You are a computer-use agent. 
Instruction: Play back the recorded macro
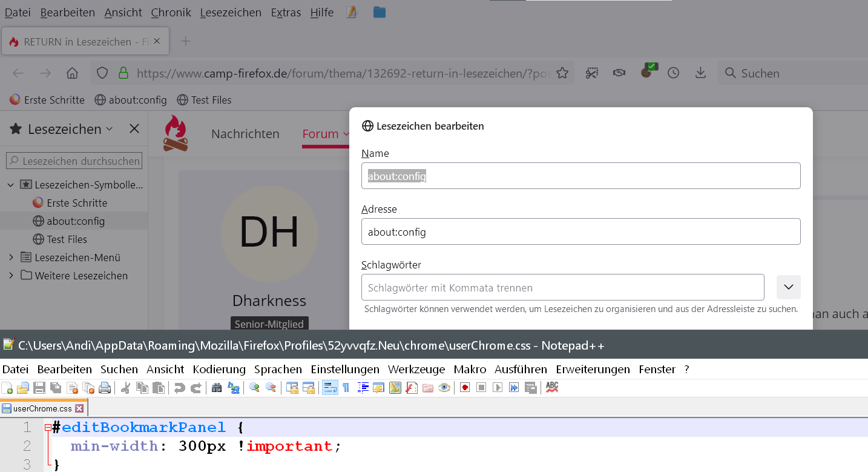click(x=498, y=388)
